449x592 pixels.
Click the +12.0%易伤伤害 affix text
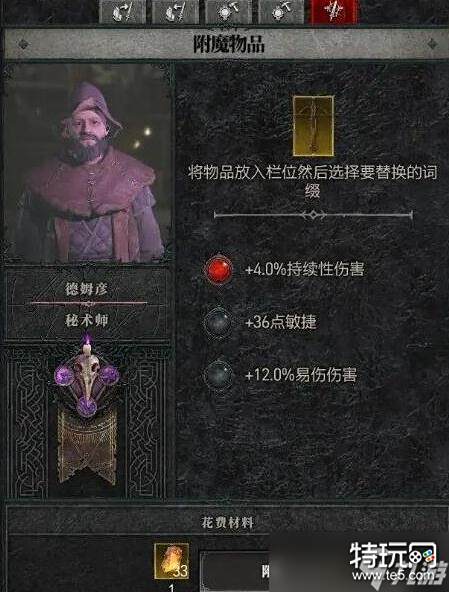pyautogui.click(x=301, y=375)
